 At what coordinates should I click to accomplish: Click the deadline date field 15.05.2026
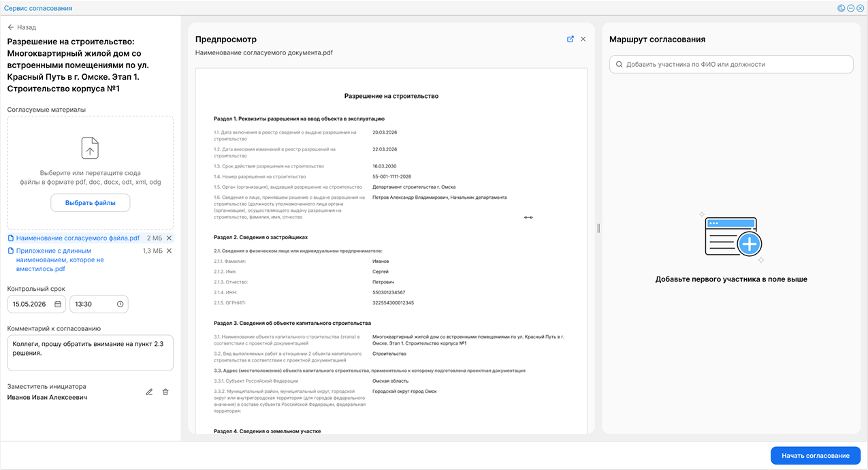pos(37,304)
